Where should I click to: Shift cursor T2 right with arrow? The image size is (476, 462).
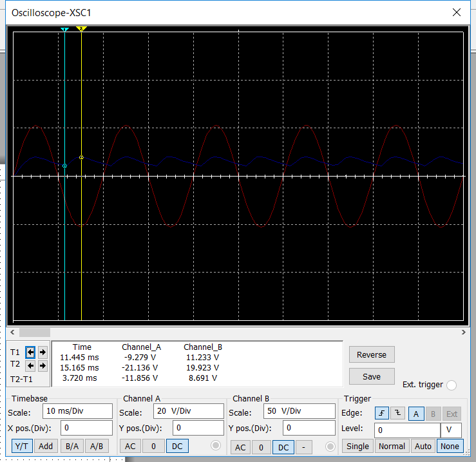pos(43,365)
